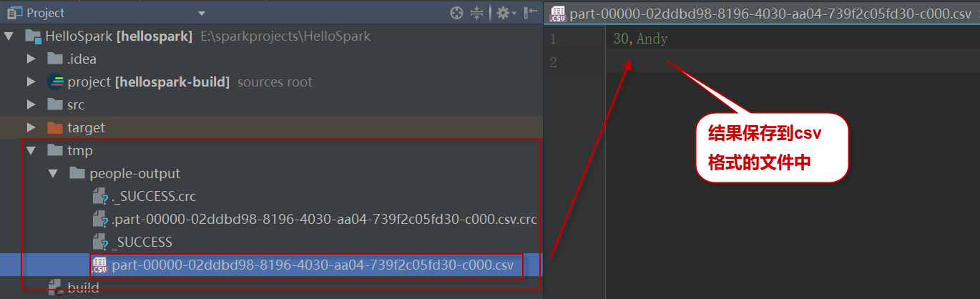Collapse the people-output folder arrow
Image resolution: width=980 pixels, height=299 pixels.
pyautogui.click(x=52, y=174)
